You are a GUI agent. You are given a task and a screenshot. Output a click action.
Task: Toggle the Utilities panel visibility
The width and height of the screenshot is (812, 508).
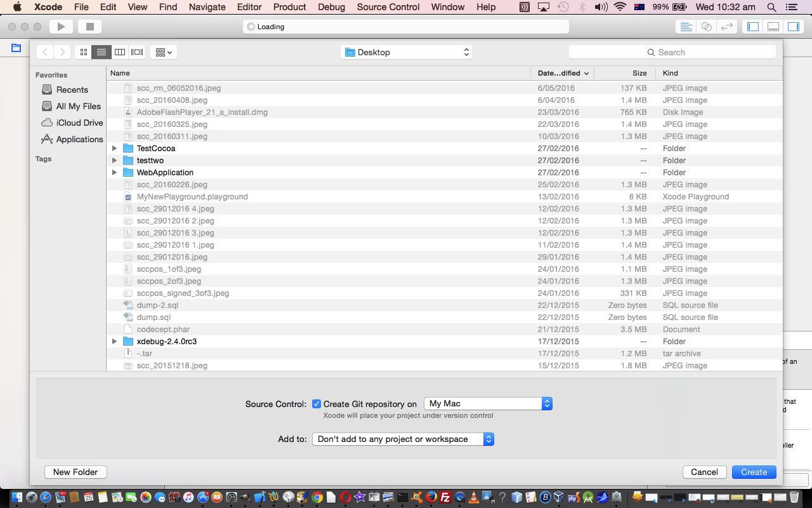(x=794, y=27)
